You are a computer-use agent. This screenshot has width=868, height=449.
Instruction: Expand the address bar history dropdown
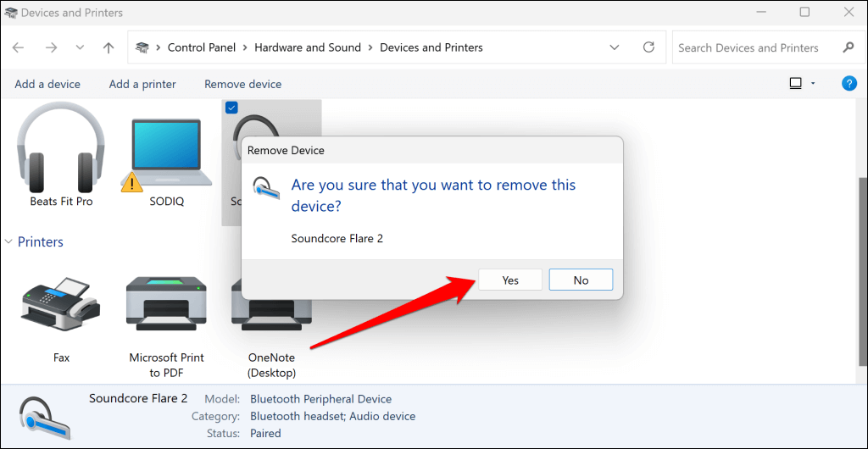(x=614, y=47)
